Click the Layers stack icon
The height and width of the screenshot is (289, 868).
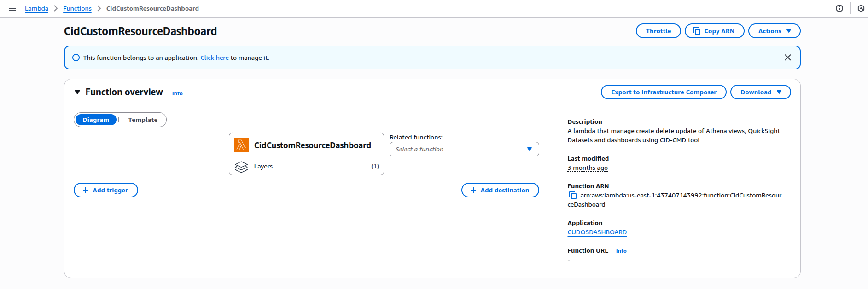pyautogui.click(x=241, y=167)
